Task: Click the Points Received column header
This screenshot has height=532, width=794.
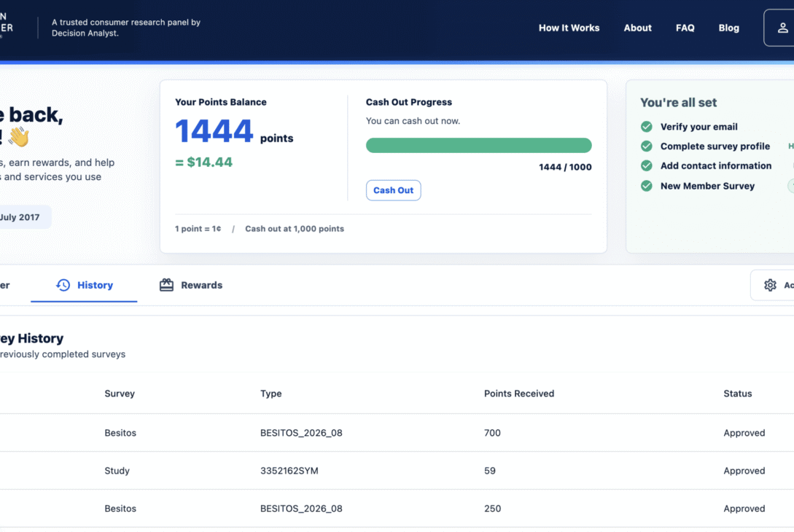Action: tap(519, 394)
